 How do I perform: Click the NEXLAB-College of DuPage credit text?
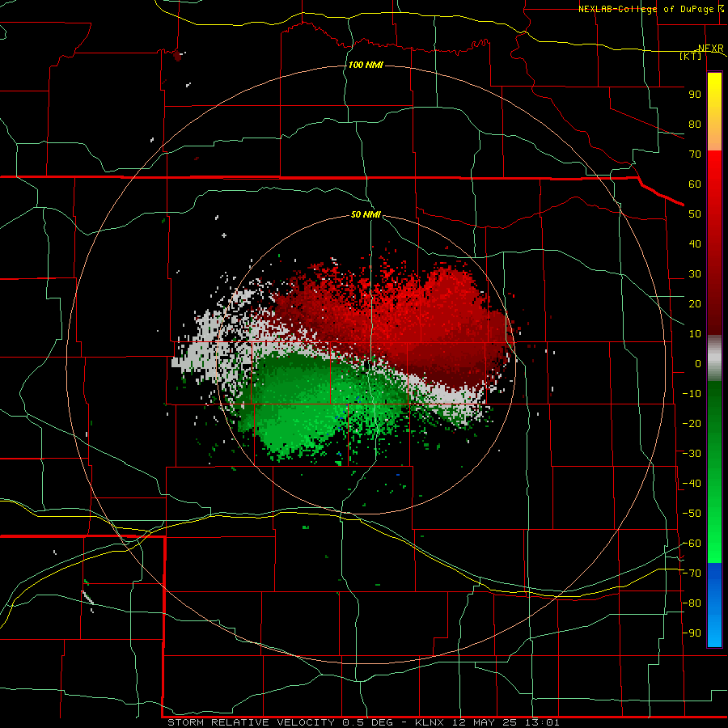(x=648, y=9)
